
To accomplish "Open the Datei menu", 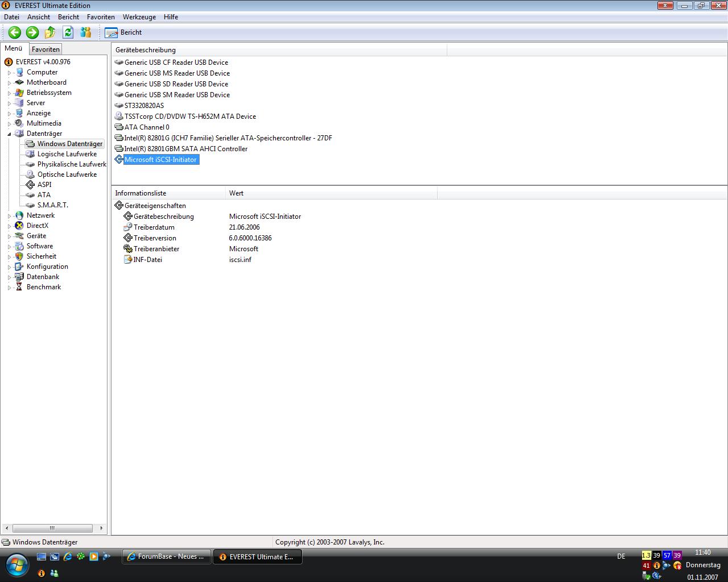I will tap(11, 17).
